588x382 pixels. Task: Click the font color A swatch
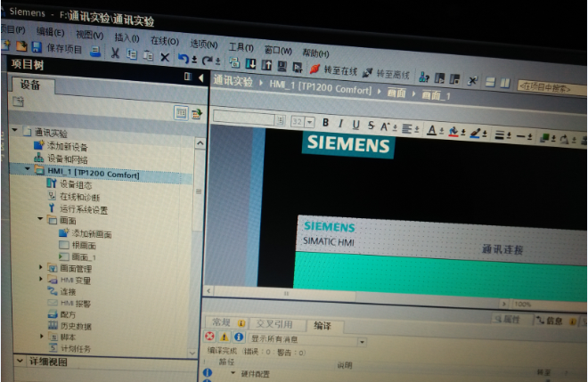(431, 131)
